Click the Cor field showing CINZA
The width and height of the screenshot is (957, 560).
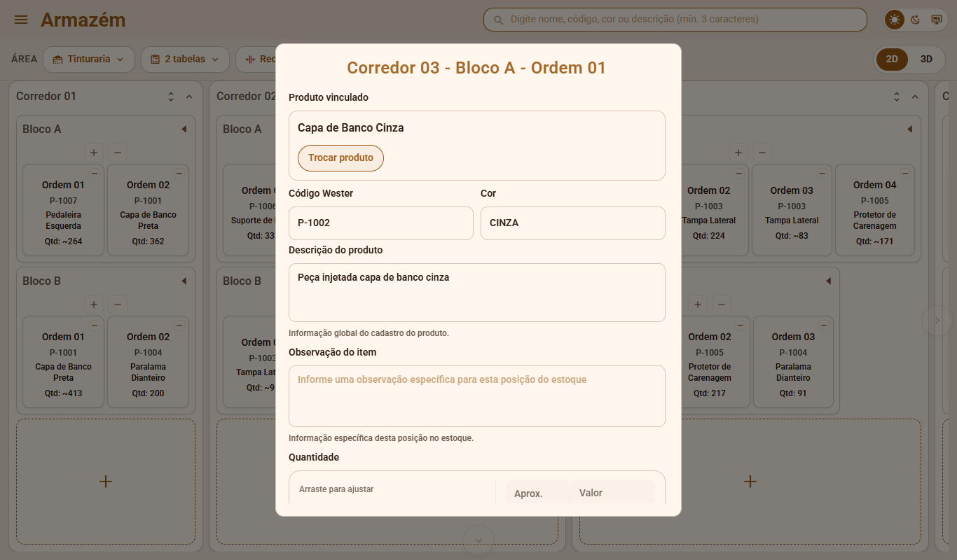tap(573, 223)
